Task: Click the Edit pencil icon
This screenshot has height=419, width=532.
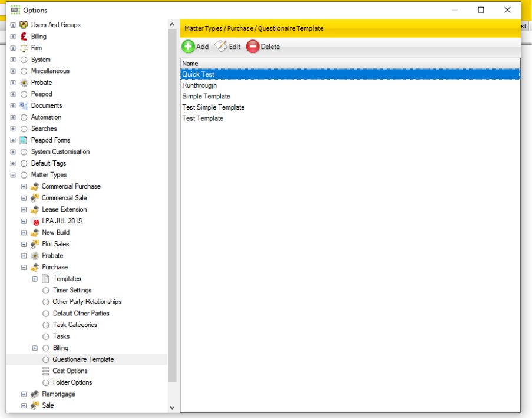Action: point(221,46)
